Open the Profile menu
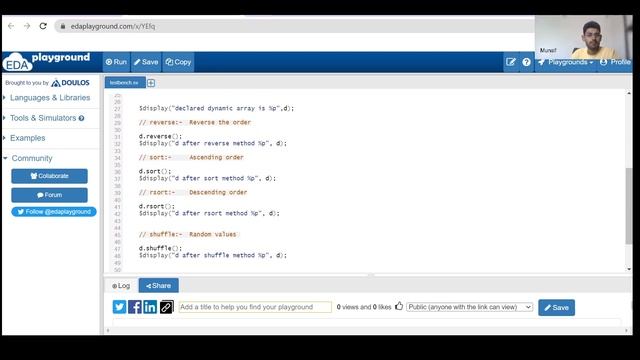Viewport: 640px width, 360px height. point(615,62)
